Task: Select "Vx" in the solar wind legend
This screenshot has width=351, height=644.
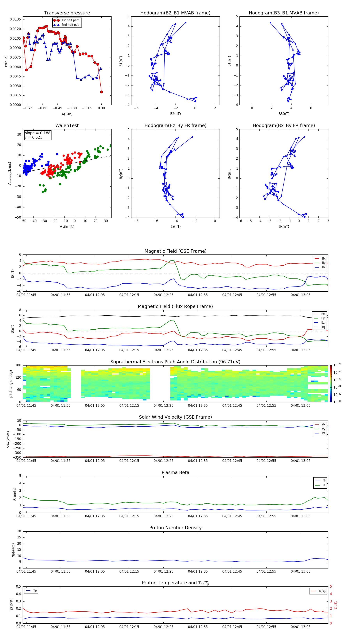Action: click(x=320, y=424)
